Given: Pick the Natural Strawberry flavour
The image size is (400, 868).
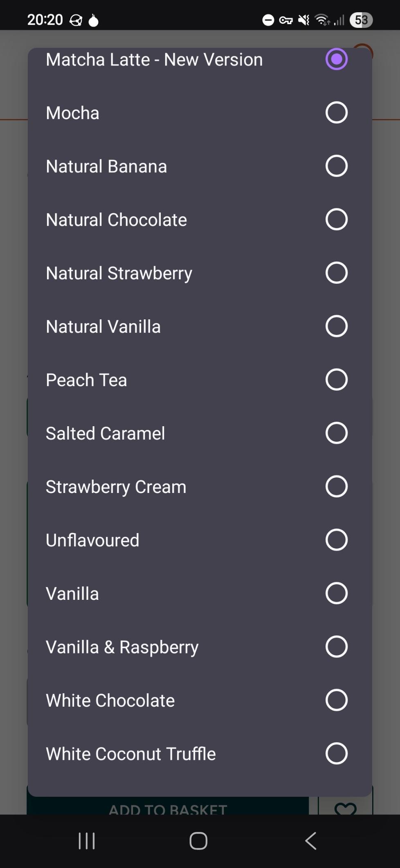Looking at the screenshot, I should pos(336,273).
